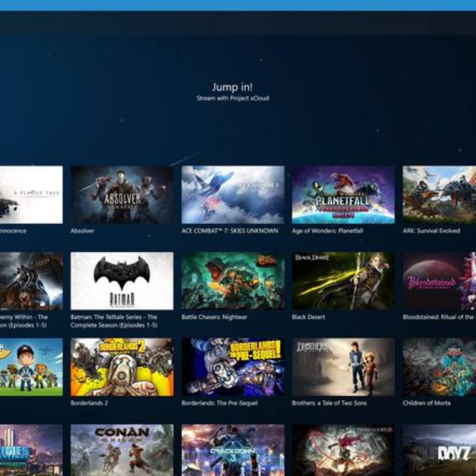The height and width of the screenshot is (476, 476).
Task: Select the DayZ cover thumbnail
Action: point(439,450)
